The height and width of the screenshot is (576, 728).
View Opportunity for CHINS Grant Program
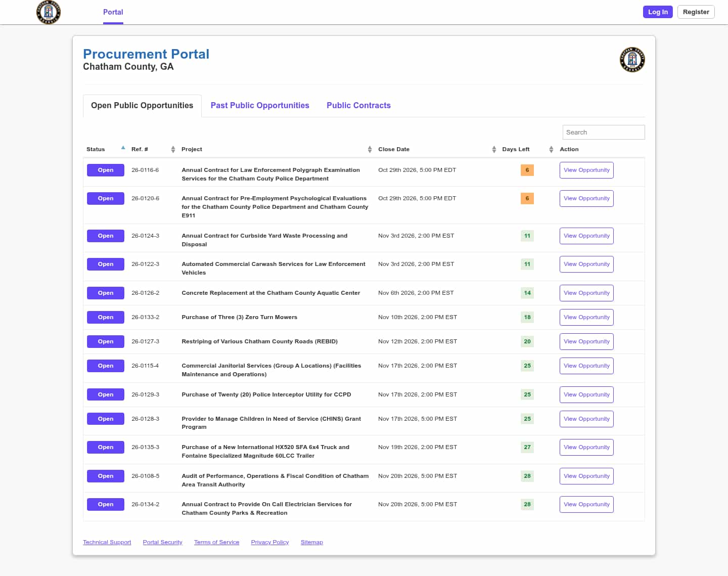pyautogui.click(x=586, y=419)
